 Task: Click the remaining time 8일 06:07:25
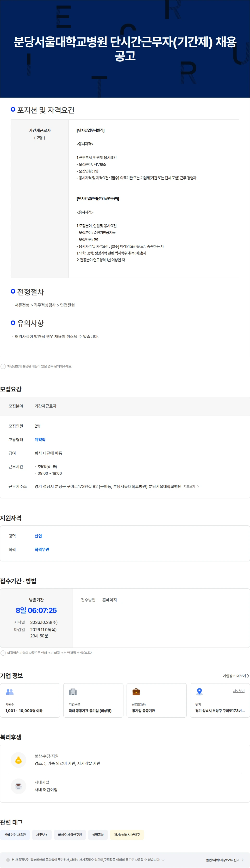point(36,610)
